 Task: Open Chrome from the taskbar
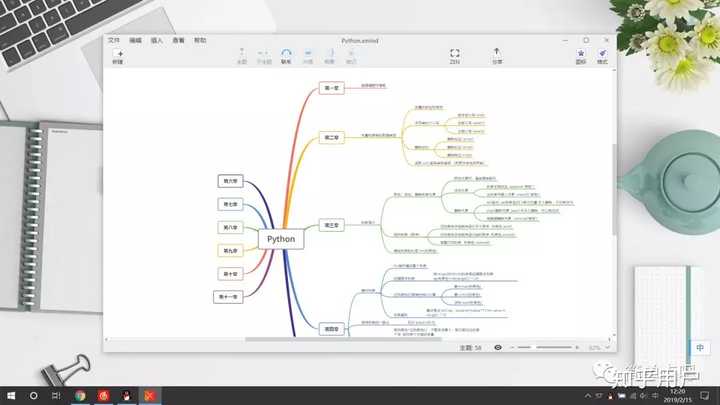pos(80,395)
